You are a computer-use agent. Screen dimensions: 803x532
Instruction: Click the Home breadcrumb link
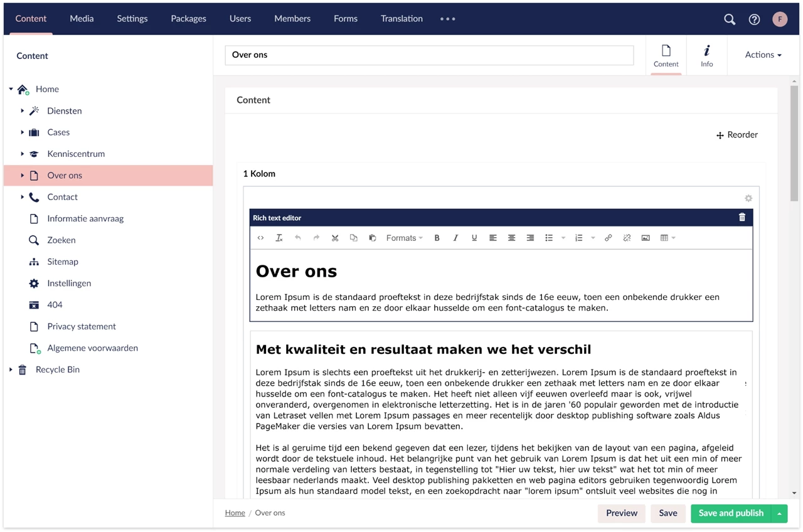click(x=235, y=513)
